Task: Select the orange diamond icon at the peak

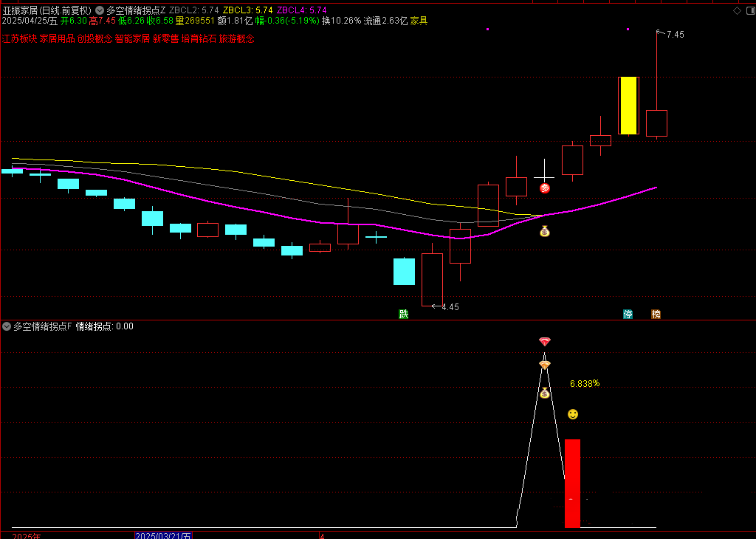Action: click(545, 365)
